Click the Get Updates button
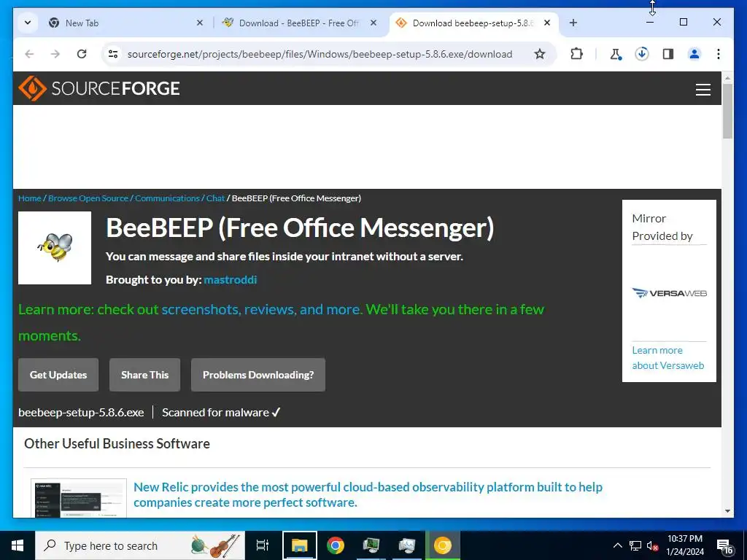This screenshot has width=747, height=560. click(58, 375)
